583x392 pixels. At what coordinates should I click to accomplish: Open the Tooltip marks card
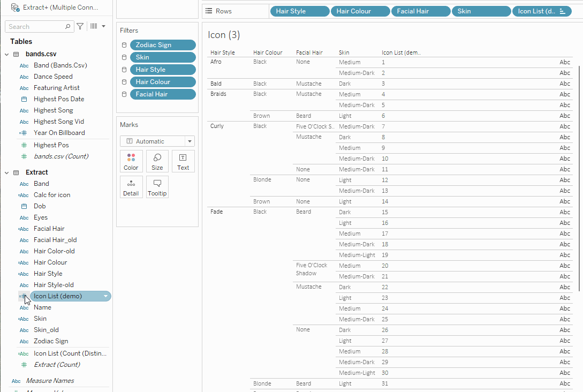click(x=157, y=187)
